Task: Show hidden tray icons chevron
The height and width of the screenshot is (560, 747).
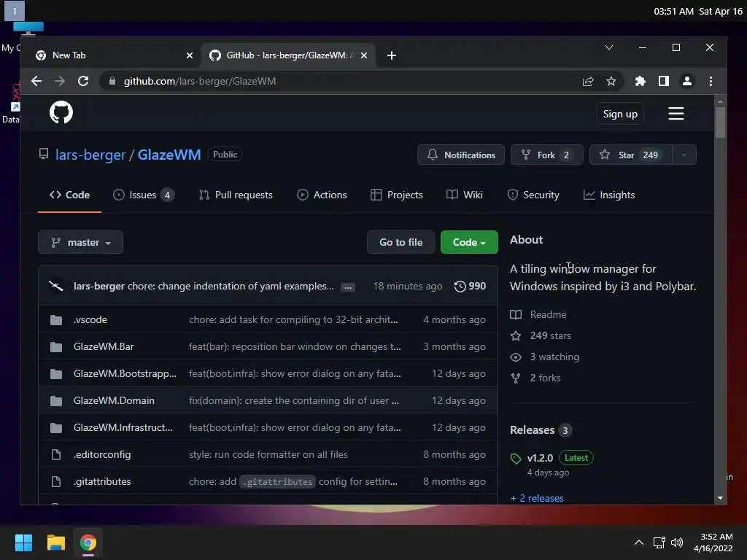Action: [x=639, y=542]
